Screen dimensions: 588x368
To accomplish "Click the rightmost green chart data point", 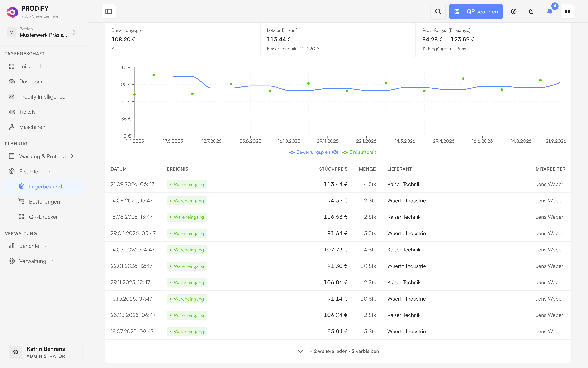I will click(540, 80).
